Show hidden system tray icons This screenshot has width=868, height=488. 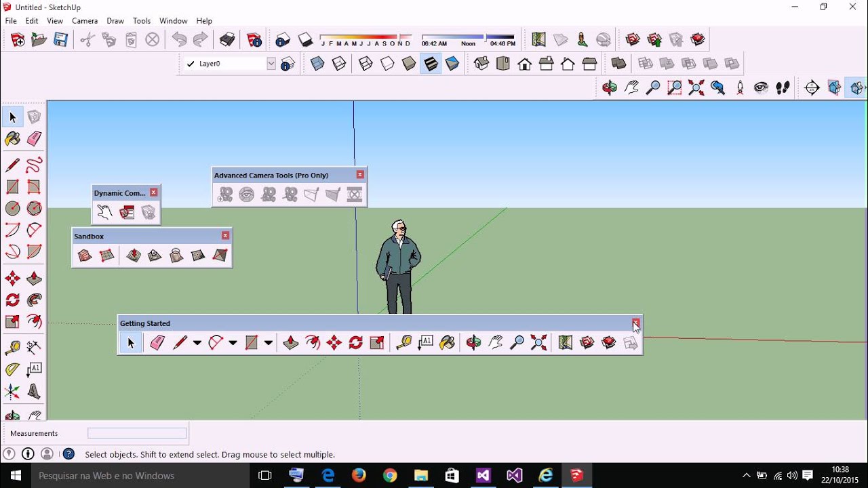coord(747,476)
